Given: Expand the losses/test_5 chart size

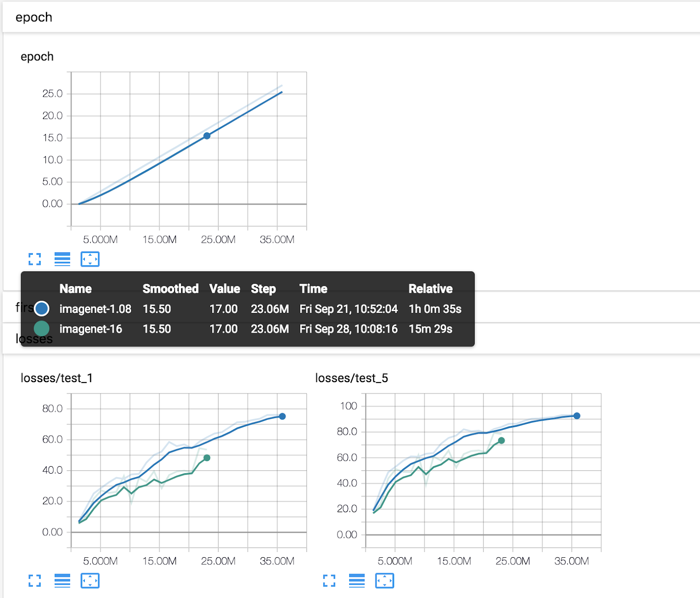Looking at the screenshot, I should pos(329,581).
